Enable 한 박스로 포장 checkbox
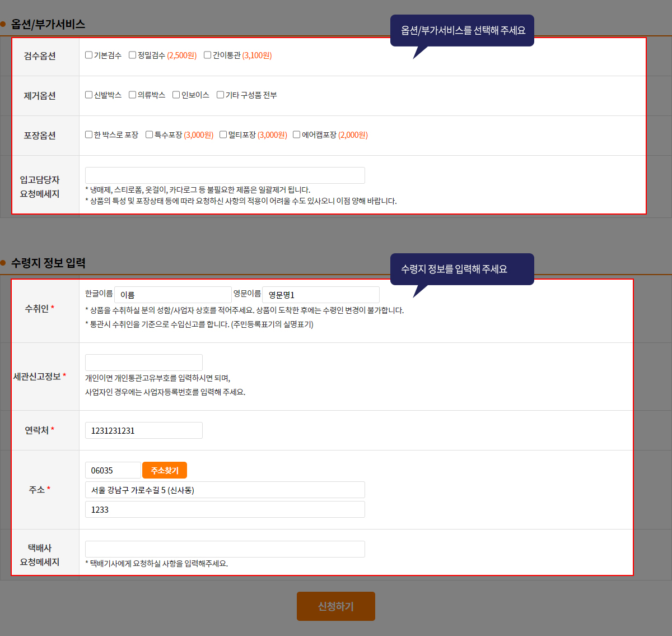The image size is (672, 636). [88, 134]
